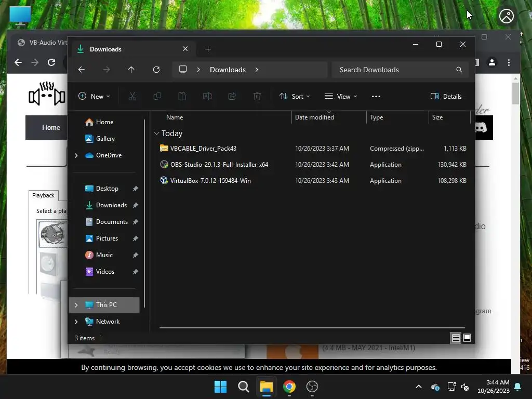Click the OBS Studio installer file icon
532x399 pixels.
point(164,165)
